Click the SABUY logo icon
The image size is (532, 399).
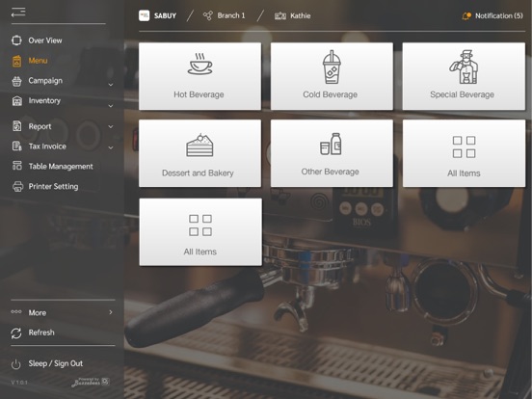click(145, 15)
